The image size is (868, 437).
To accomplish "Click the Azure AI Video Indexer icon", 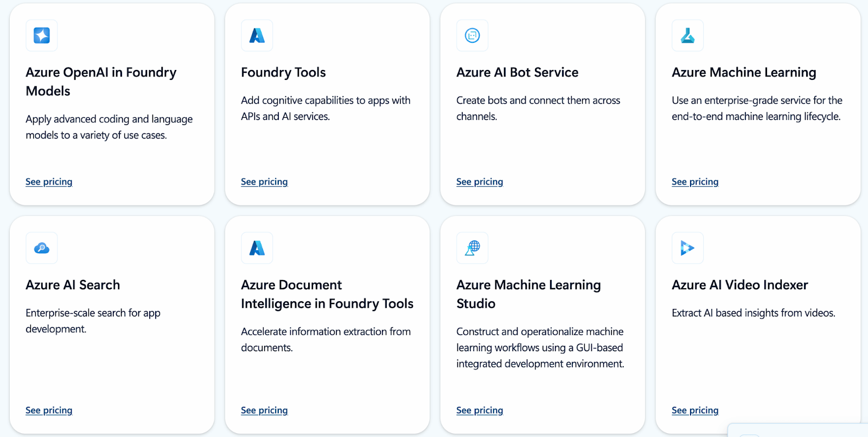I will tap(688, 248).
